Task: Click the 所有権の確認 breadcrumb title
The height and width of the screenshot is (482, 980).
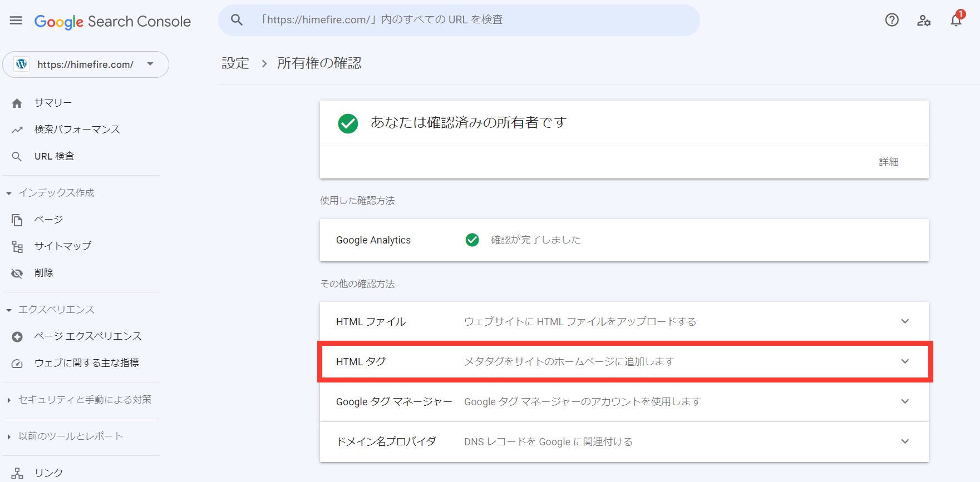Action: 319,63
